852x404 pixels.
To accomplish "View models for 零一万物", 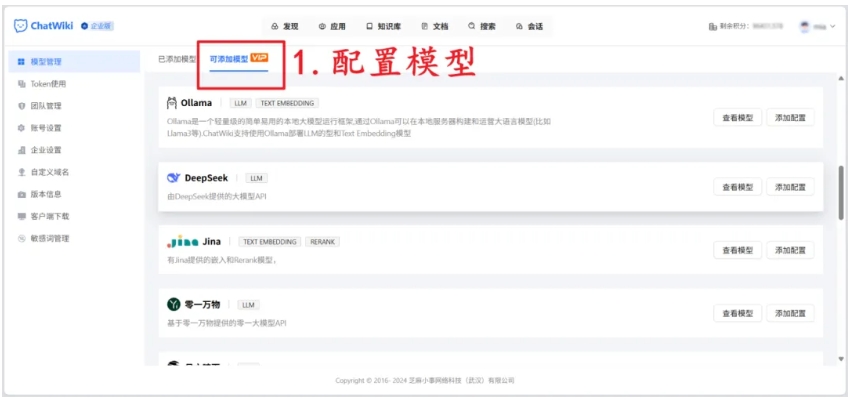I will pyautogui.click(x=737, y=313).
